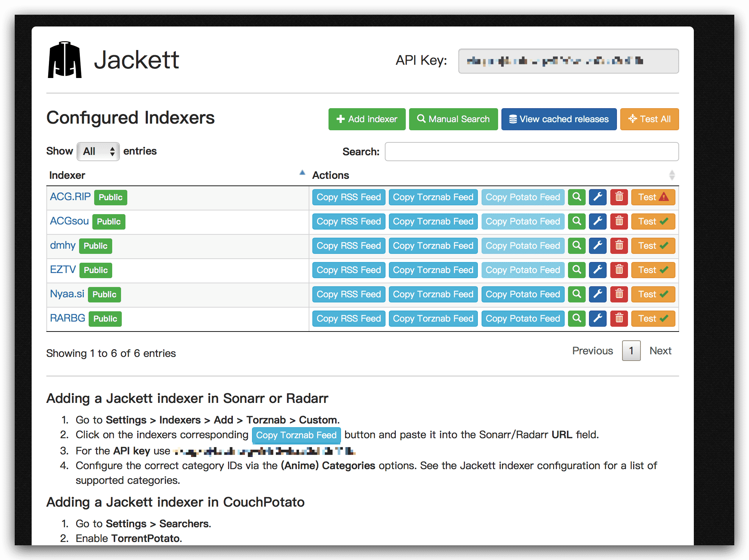Image resolution: width=749 pixels, height=560 pixels.
Task: Open the ACG.RIP indexer link
Action: (70, 196)
